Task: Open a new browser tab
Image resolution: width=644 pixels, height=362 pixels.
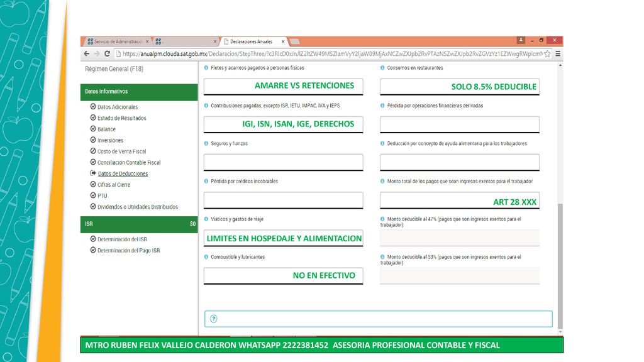Action: pyautogui.click(x=294, y=41)
